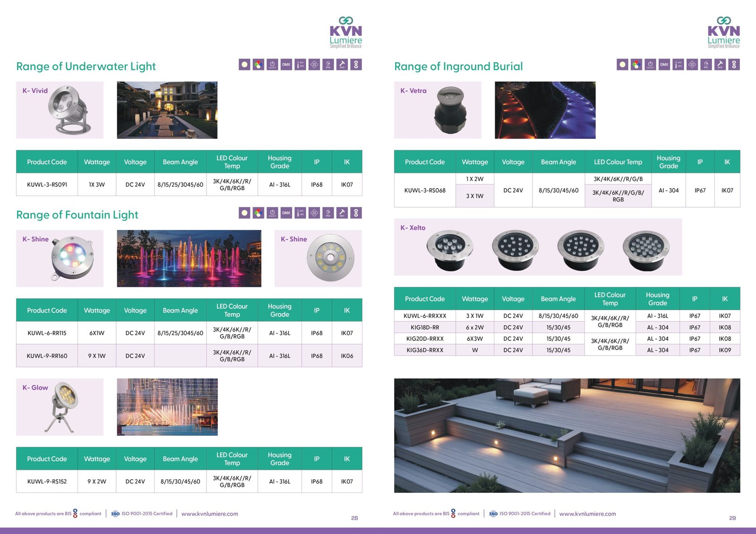Open the www.kvnlumiere.com link on page 28
Screen dimensions: 756x534
(210, 514)
